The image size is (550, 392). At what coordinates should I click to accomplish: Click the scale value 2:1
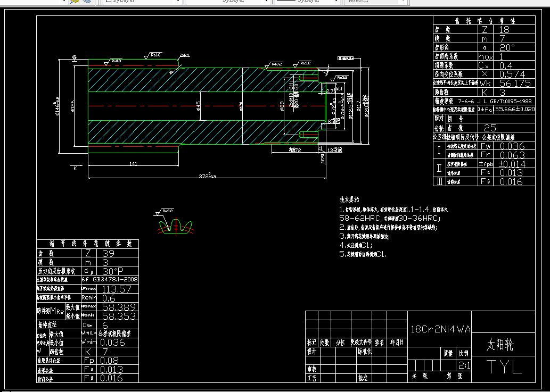pyautogui.click(x=464, y=366)
